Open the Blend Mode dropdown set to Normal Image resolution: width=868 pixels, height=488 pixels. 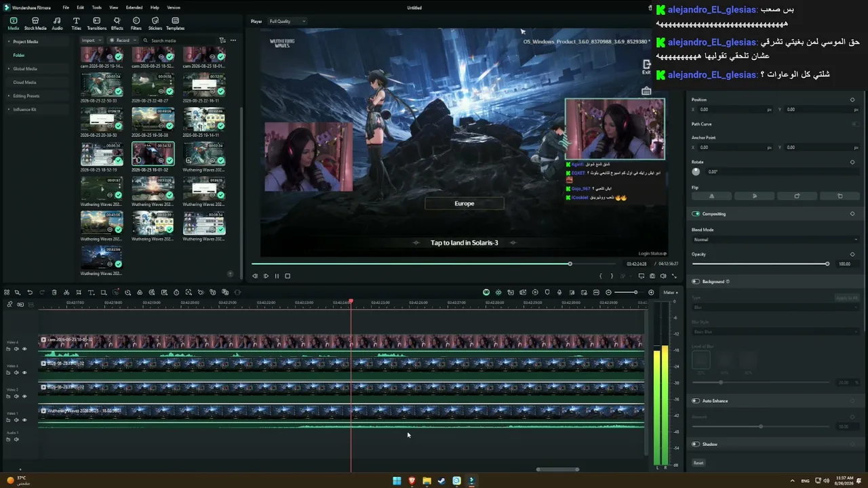click(x=774, y=239)
